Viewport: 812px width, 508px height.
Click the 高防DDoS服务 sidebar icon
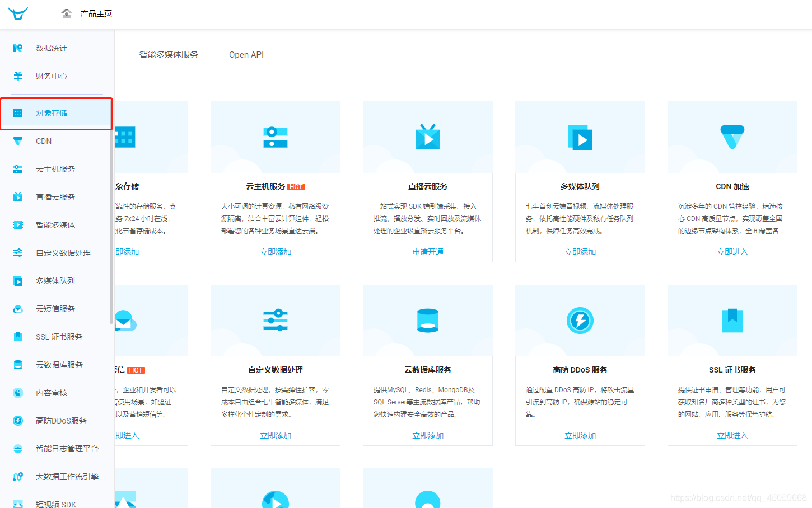pyautogui.click(x=18, y=421)
